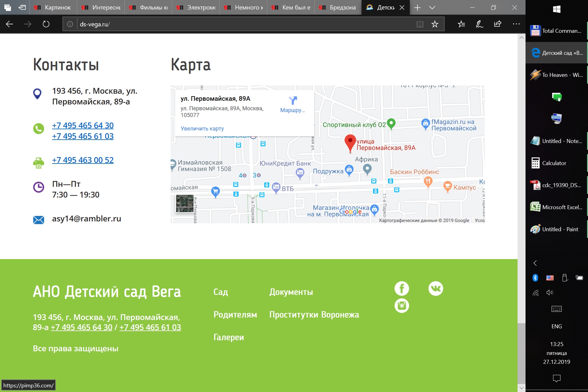Click Bluetooth tray icon
Image resolution: width=588 pixels, height=392 pixels.
pos(535,278)
